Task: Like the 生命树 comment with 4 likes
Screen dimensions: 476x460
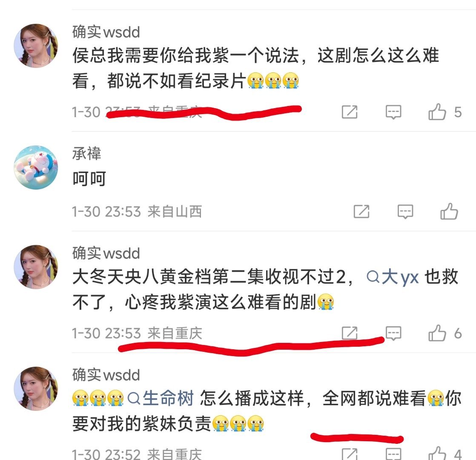Action: coord(437,454)
